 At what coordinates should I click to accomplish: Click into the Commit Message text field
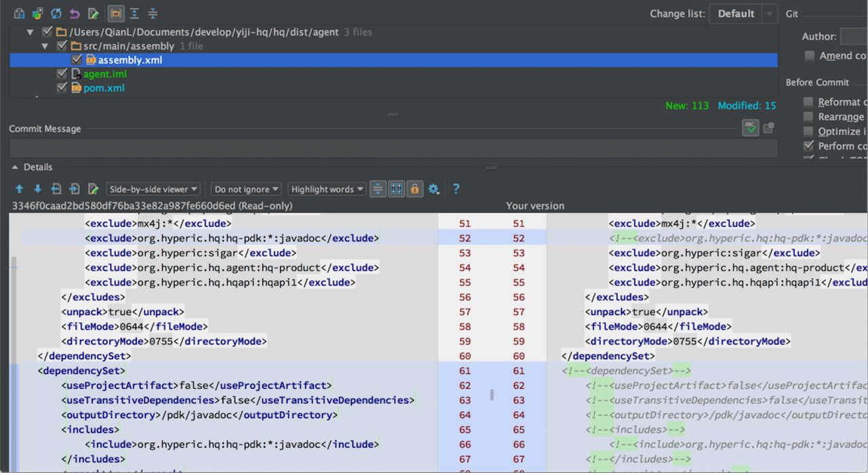pos(393,148)
